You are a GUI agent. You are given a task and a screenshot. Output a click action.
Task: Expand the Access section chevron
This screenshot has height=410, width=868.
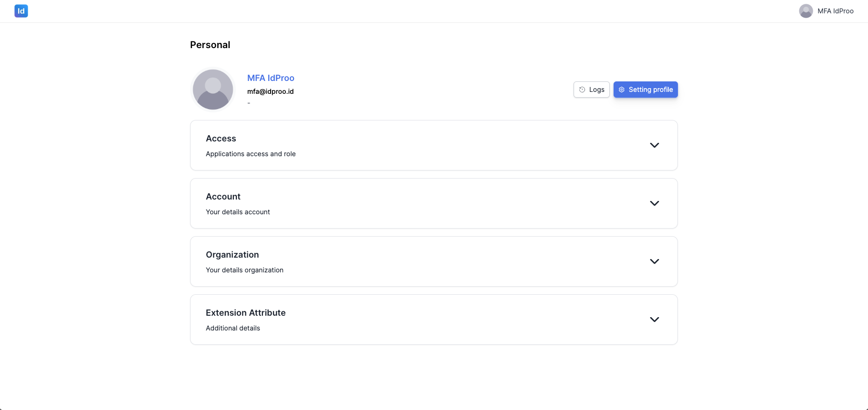point(655,145)
